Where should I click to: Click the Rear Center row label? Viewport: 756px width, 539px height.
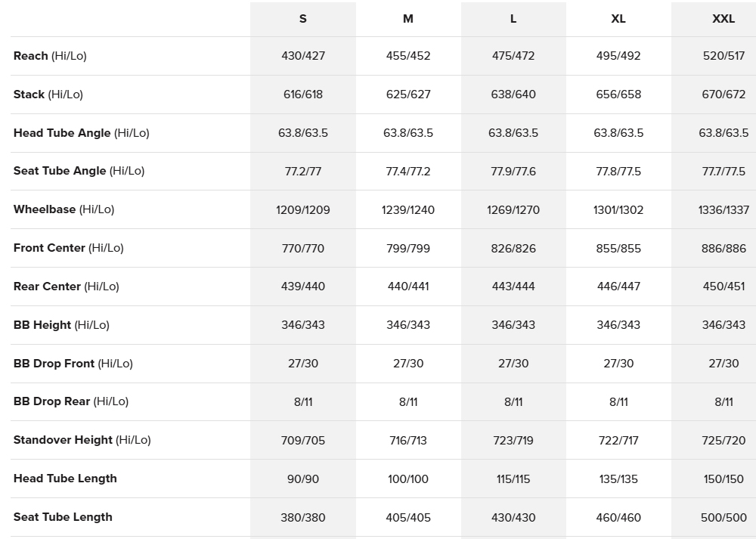67,287
